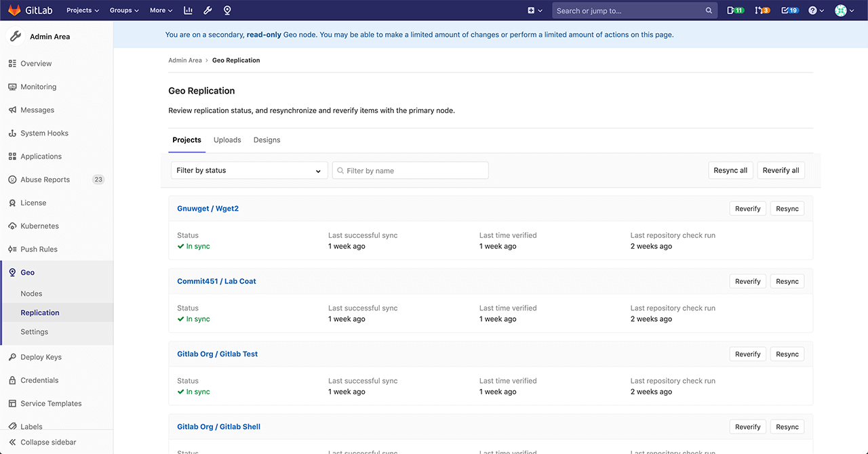Click the Filter by name search field

(x=410, y=171)
